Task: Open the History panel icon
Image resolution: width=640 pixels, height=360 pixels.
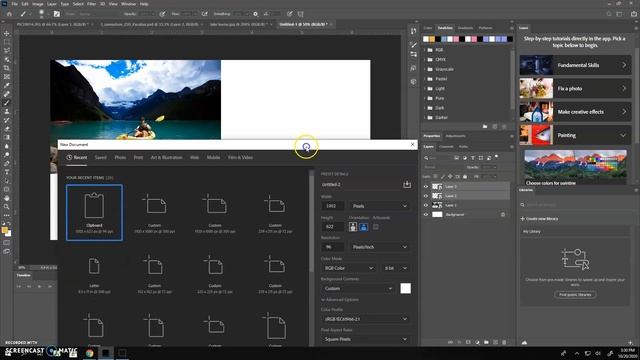Action: 413,31
